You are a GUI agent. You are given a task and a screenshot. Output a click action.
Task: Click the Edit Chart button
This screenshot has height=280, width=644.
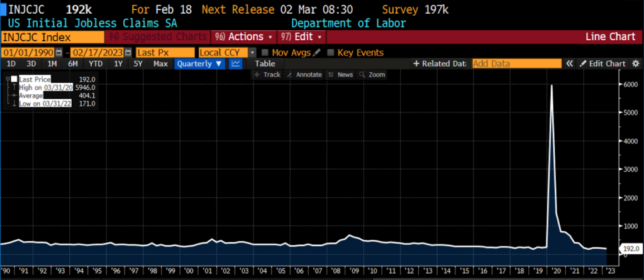pos(602,63)
